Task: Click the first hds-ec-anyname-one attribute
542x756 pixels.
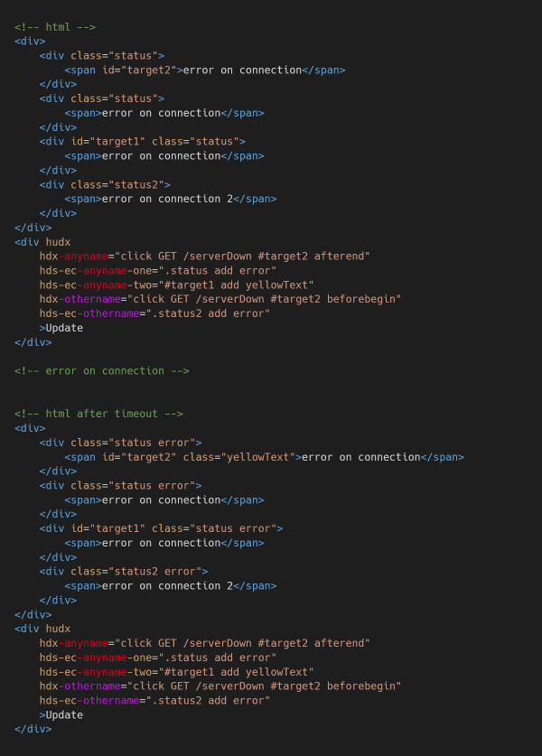Action: point(158,270)
